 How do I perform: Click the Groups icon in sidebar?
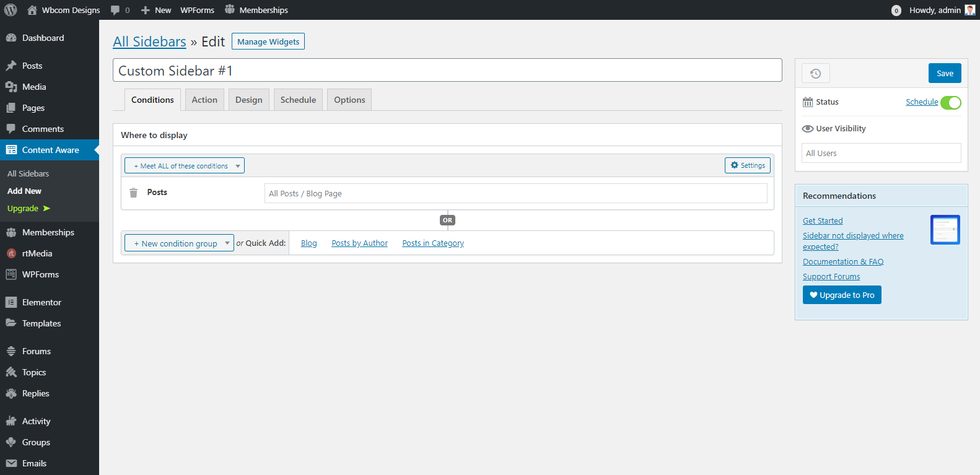tap(11, 442)
